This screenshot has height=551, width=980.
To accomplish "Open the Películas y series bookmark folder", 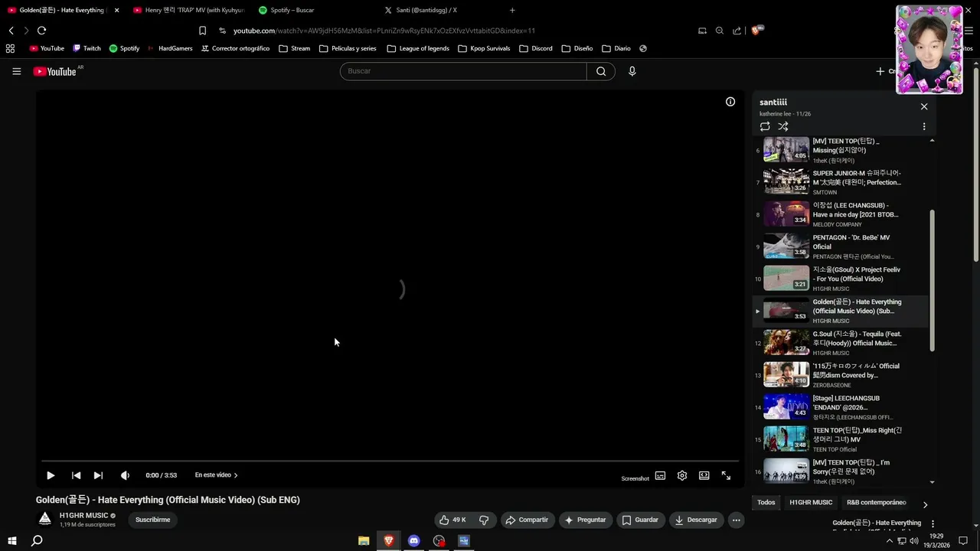I will click(348, 48).
